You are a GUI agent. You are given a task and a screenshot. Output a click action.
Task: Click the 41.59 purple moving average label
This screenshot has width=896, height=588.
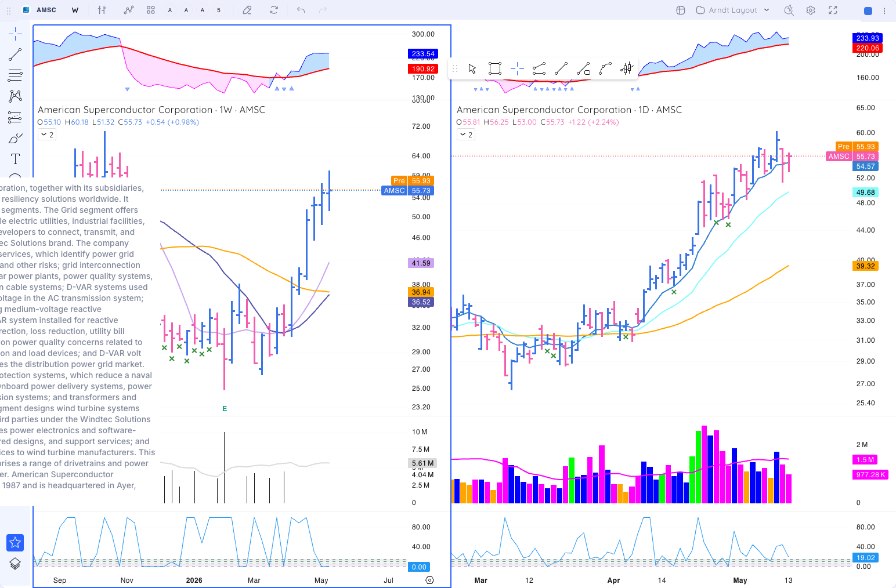click(421, 263)
